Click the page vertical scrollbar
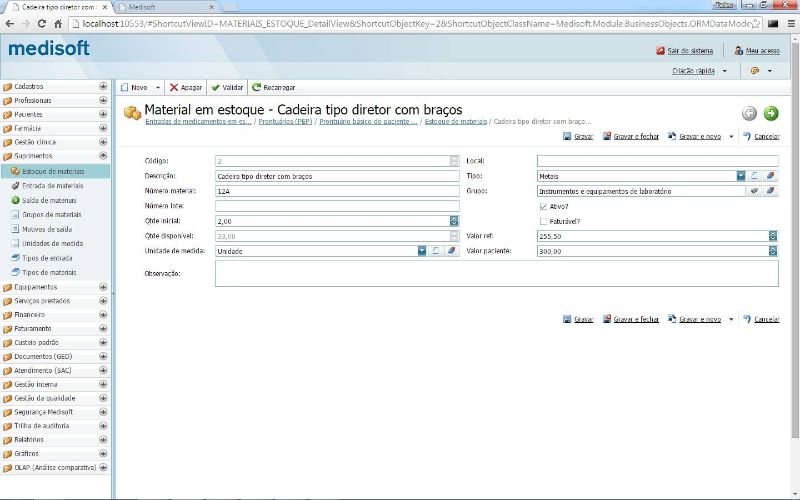 (x=795, y=240)
